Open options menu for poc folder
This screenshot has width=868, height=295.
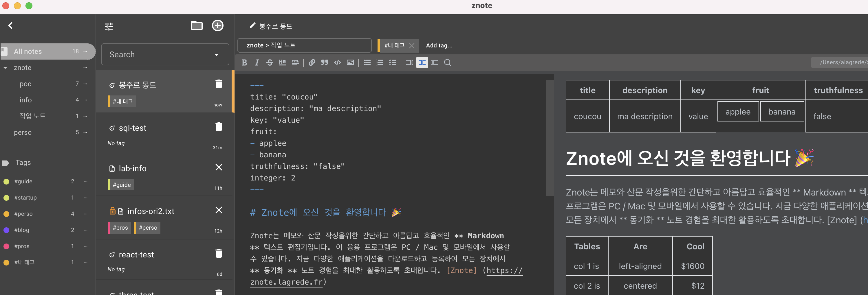click(85, 84)
